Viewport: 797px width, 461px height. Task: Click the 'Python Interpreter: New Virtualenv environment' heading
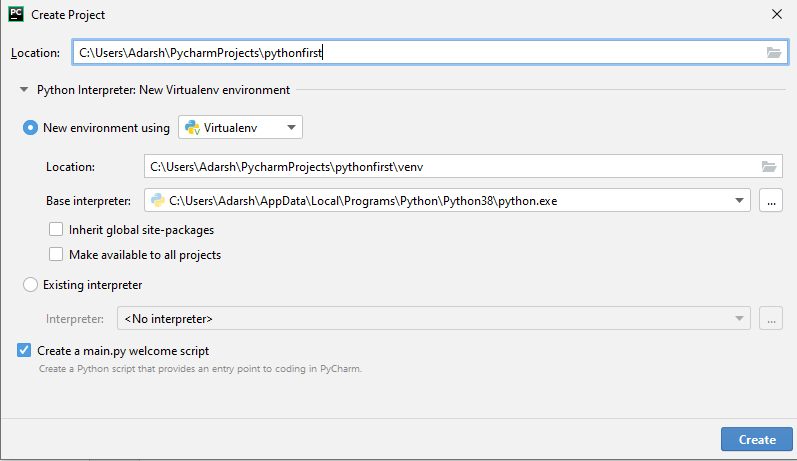point(163,90)
